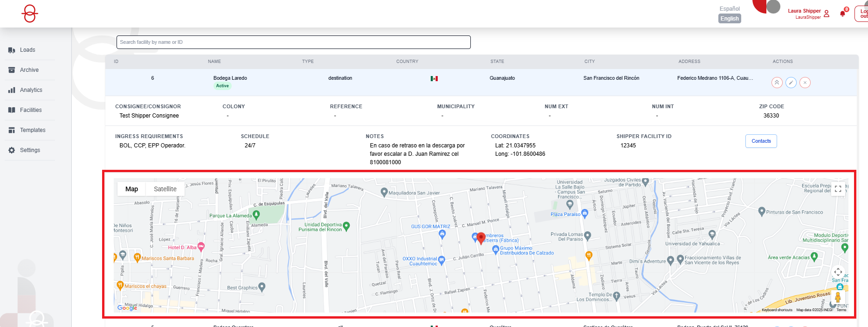Open map Keyboard shortcuts
The image size is (868, 327).
pyautogui.click(x=777, y=310)
